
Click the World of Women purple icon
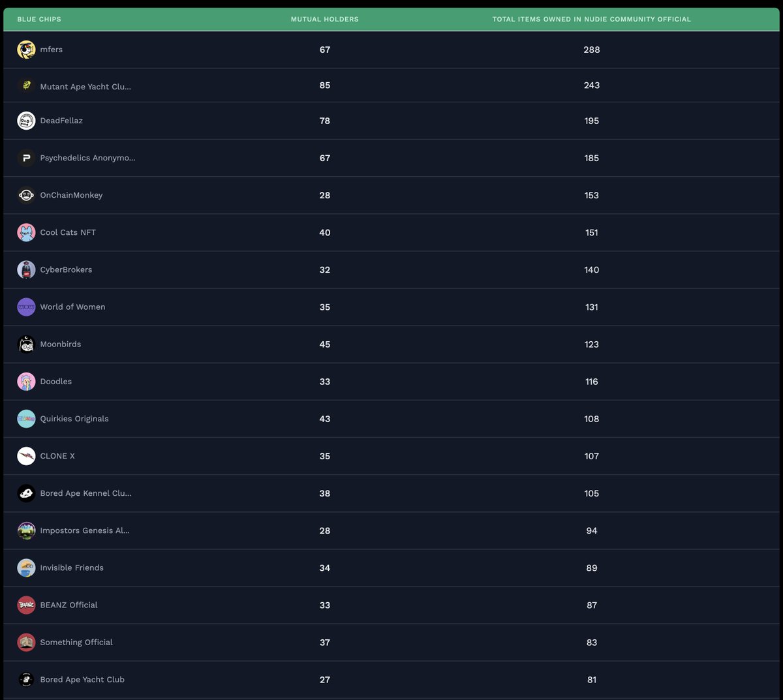point(26,307)
